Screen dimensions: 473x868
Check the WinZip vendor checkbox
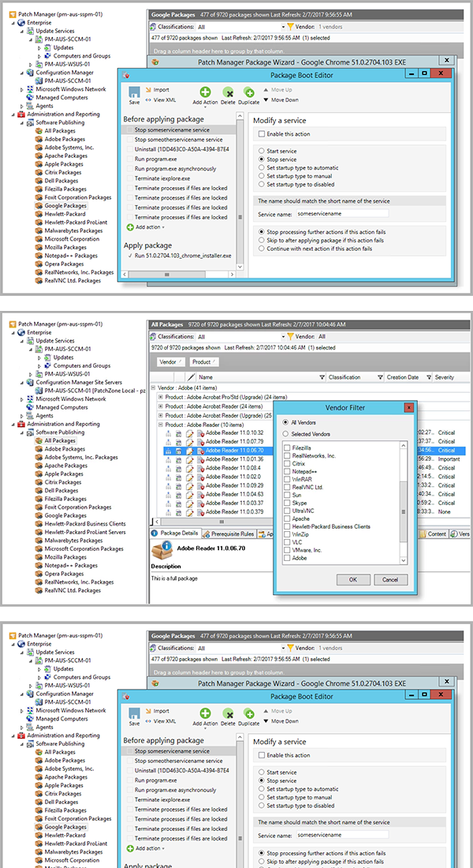coord(287,535)
